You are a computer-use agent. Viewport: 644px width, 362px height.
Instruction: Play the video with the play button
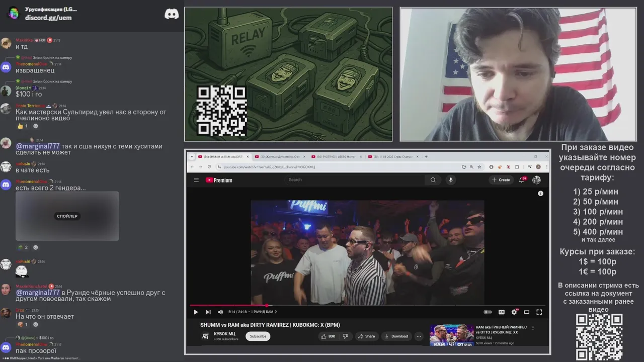coord(196,312)
